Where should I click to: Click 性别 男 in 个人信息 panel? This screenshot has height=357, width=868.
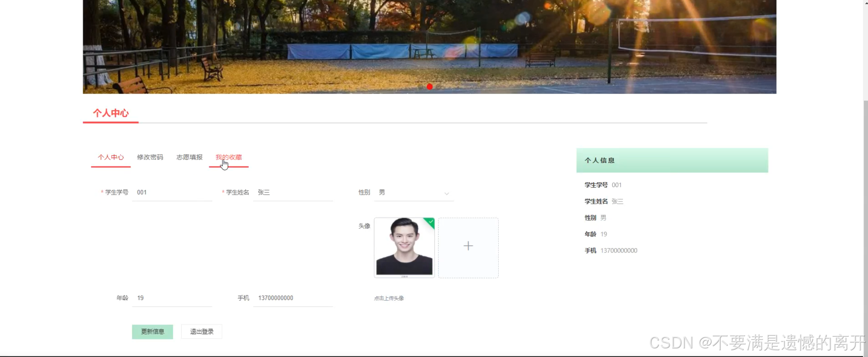[x=595, y=218]
